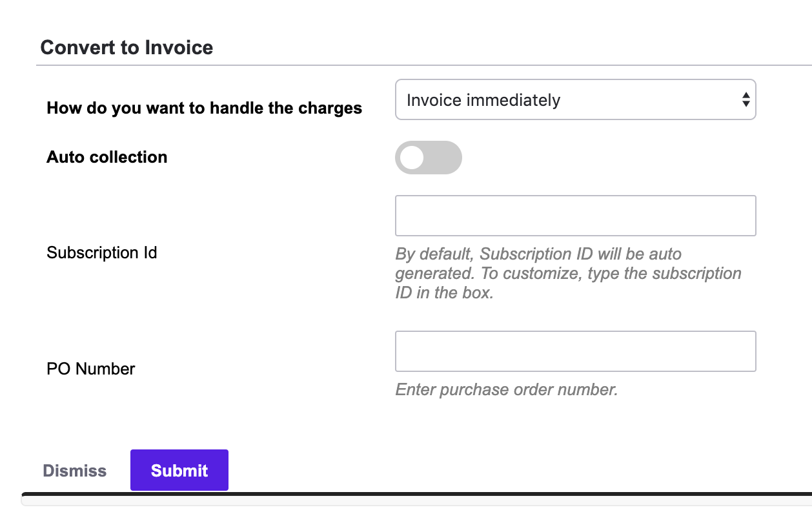Enable the Auto collection toggle
Image resolution: width=812 pixels, height=514 pixels.
click(x=428, y=158)
